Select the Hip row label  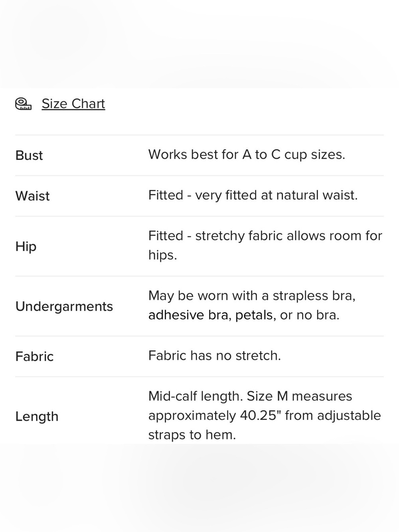coord(26,246)
